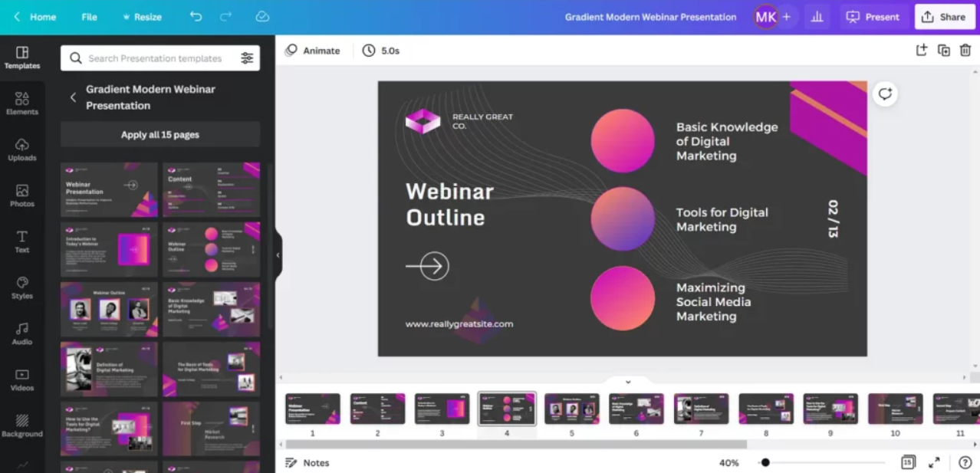Click the Share button
The image size is (980, 473).
[944, 17]
